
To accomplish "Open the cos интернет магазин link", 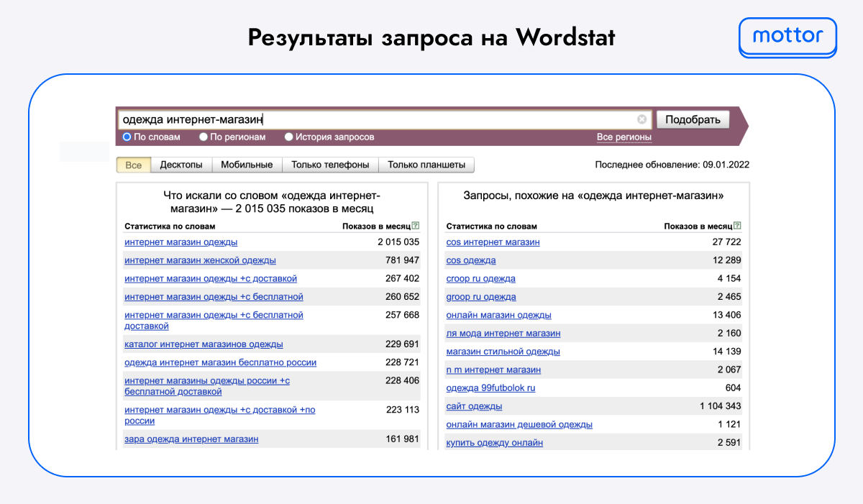I will tap(493, 242).
